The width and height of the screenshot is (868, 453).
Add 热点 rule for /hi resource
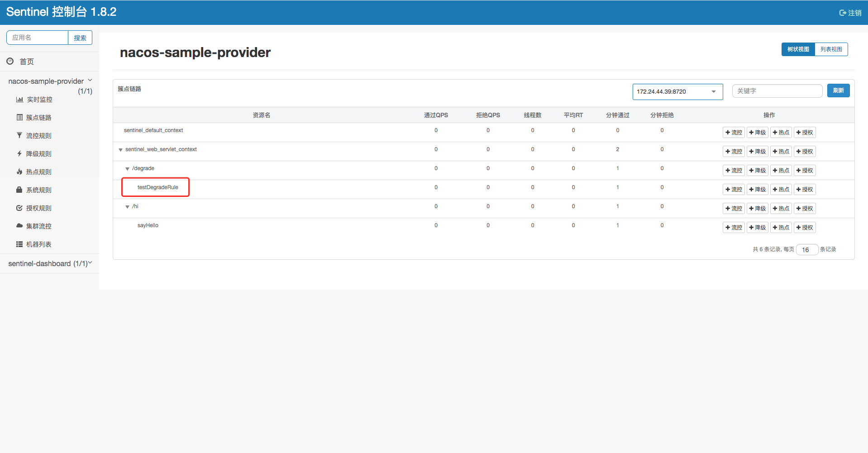[781, 209]
